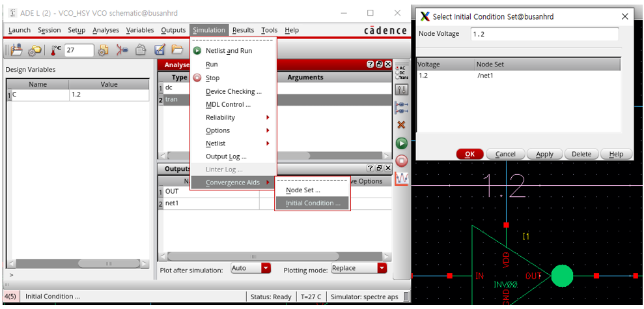Click the setup outputs icon in side toolbar
The image size is (644, 309).
tap(401, 108)
